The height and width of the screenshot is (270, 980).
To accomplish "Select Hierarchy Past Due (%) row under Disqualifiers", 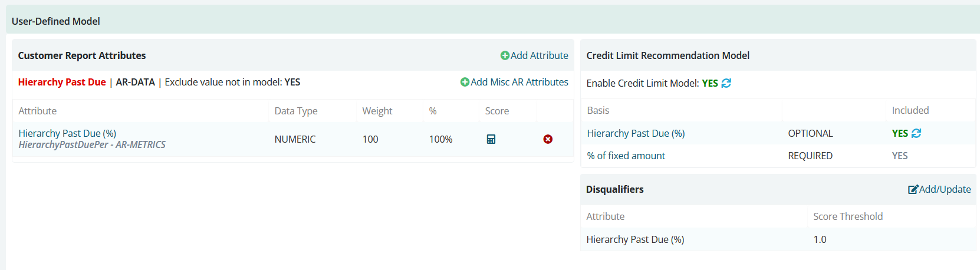I will (778, 239).
